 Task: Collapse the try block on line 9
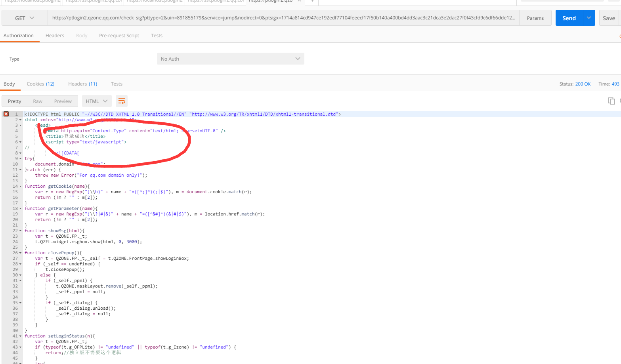coord(21,158)
